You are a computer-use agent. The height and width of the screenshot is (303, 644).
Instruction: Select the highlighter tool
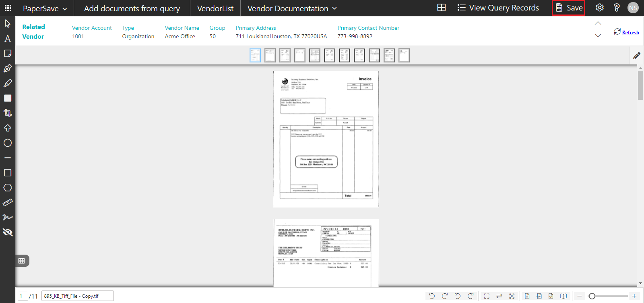click(x=8, y=83)
